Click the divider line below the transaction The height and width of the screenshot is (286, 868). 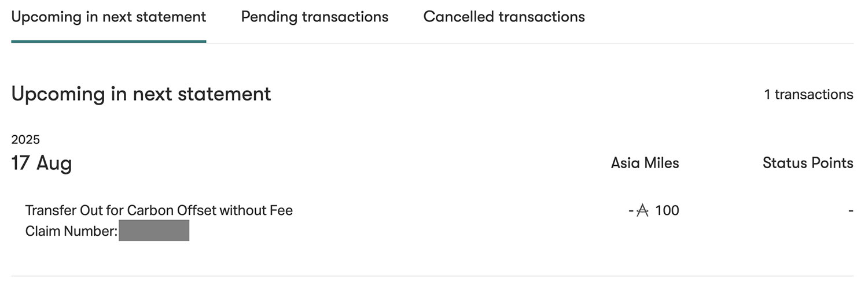coord(432,276)
